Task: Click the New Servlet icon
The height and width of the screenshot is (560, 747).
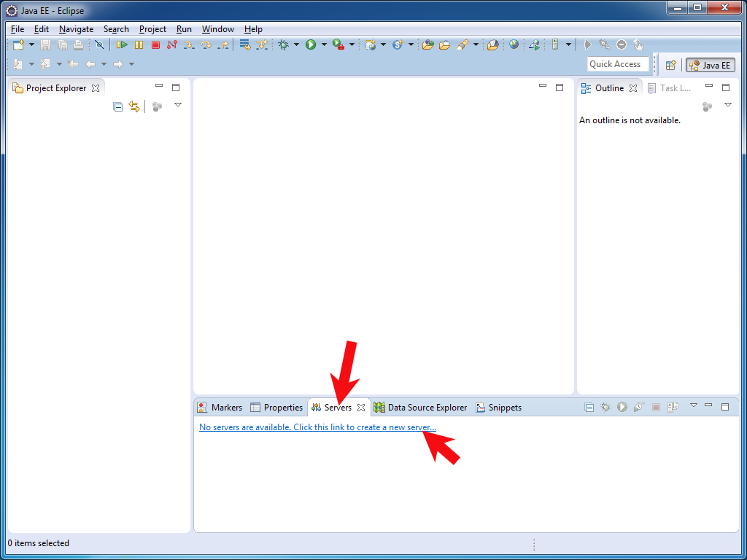Action: (398, 44)
